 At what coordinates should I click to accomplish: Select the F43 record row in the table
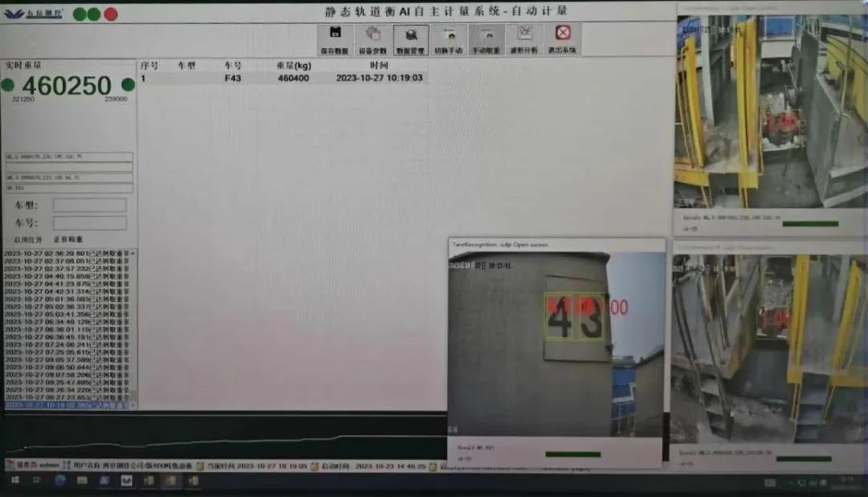click(x=281, y=78)
